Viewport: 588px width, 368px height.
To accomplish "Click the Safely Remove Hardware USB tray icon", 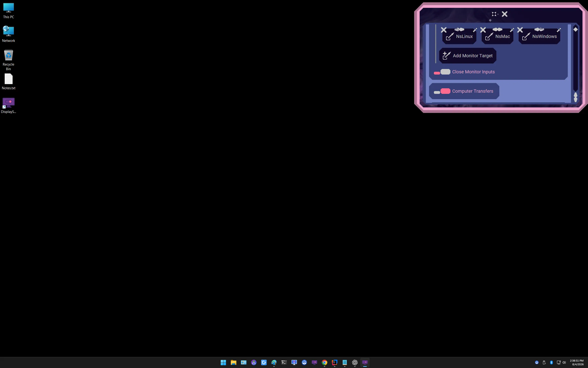I will click(544, 362).
